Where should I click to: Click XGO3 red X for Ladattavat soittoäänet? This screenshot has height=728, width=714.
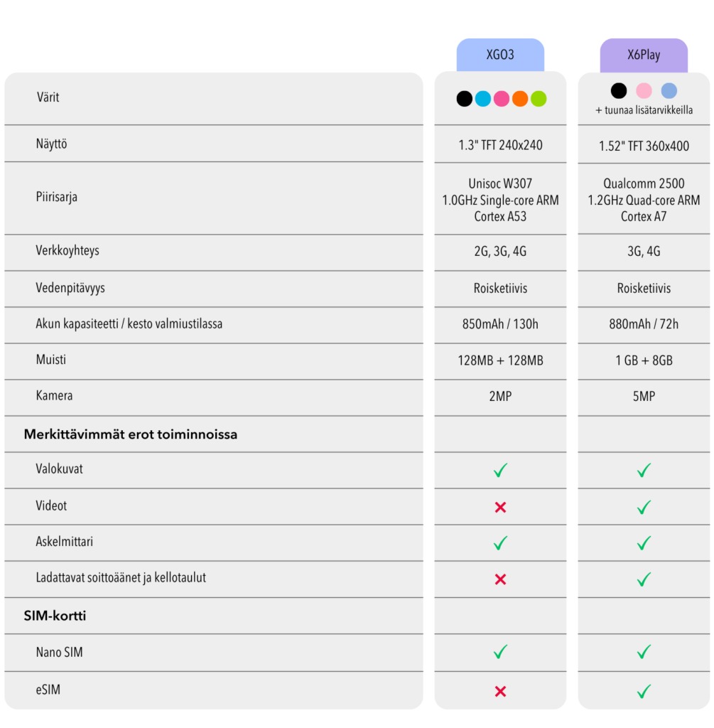[x=500, y=579]
